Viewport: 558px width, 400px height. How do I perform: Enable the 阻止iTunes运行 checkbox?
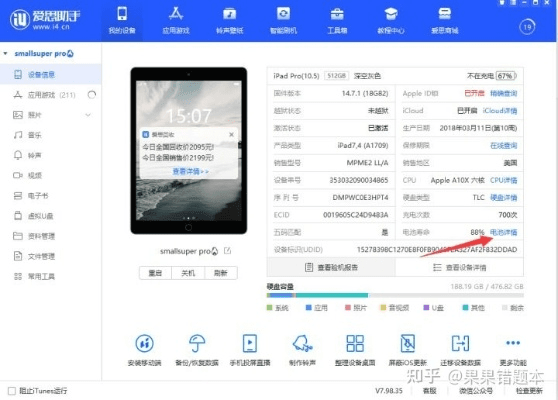click(12, 391)
